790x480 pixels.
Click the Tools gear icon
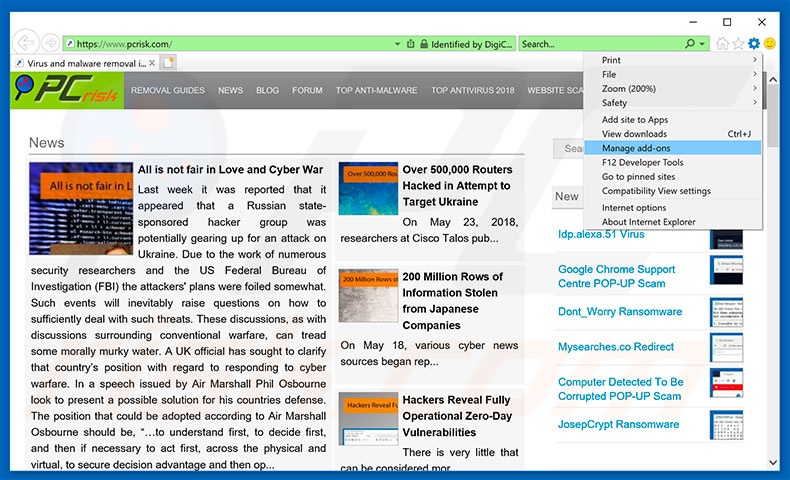pos(754,44)
